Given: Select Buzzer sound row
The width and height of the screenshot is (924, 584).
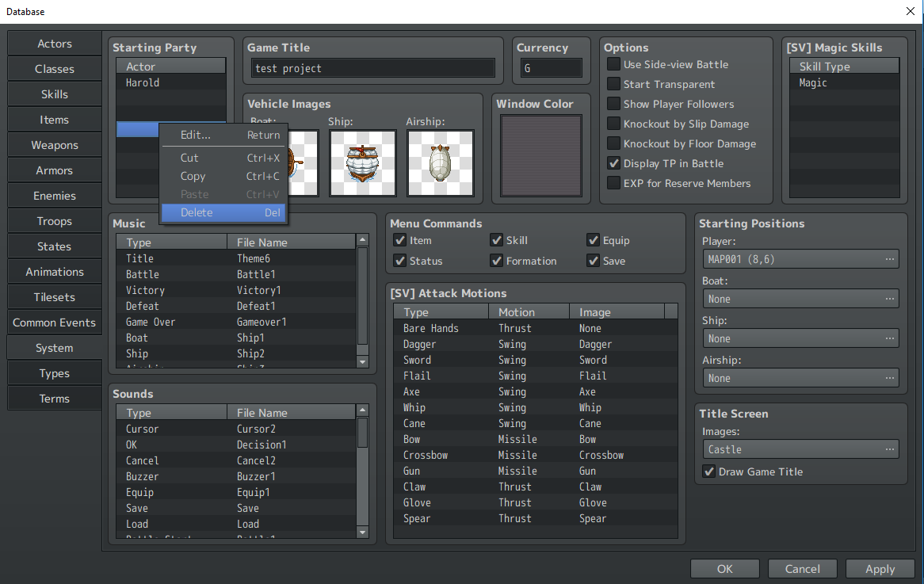Looking at the screenshot, I should coord(236,476).
